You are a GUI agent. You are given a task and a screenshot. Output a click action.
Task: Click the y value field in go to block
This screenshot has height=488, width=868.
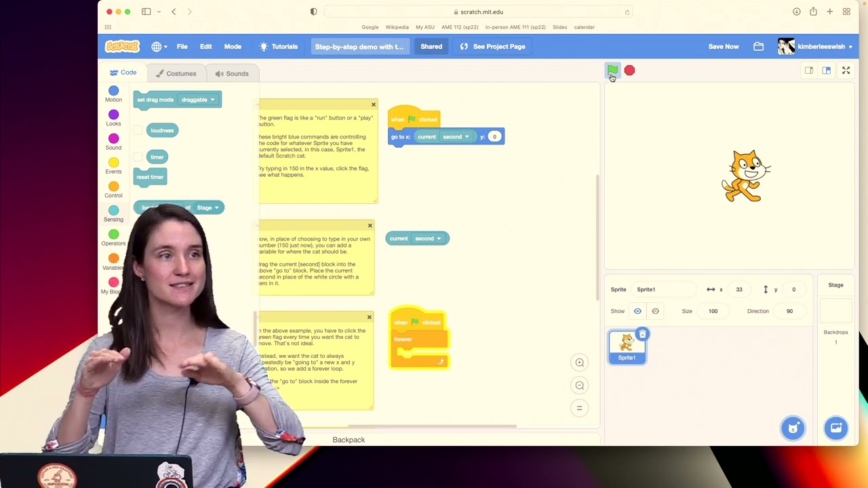click(x=494, y=137)
